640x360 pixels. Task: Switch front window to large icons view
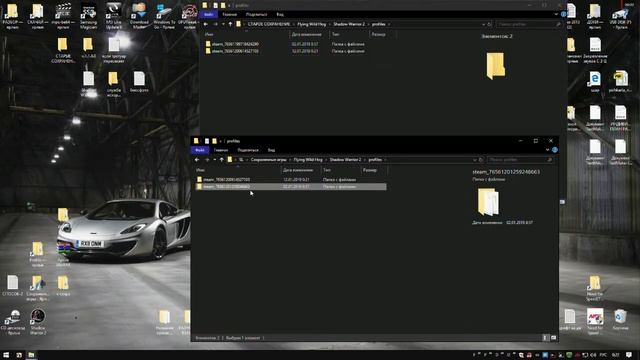553,338
